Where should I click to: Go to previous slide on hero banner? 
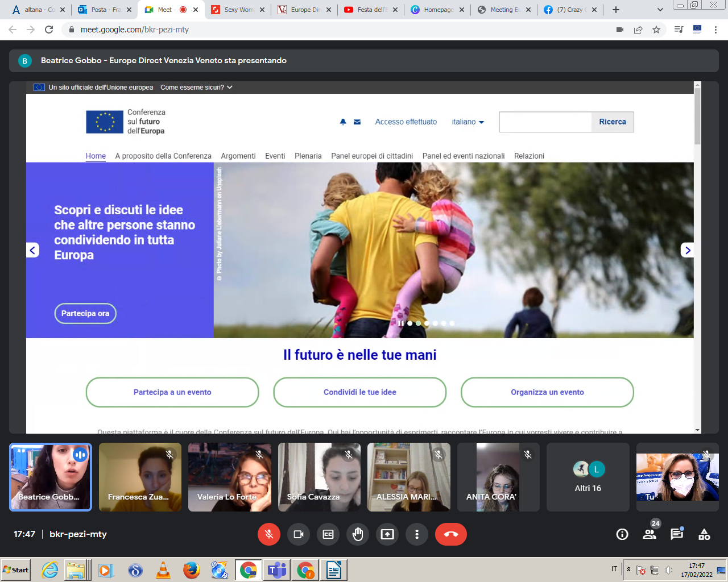[x=32, y=250]
